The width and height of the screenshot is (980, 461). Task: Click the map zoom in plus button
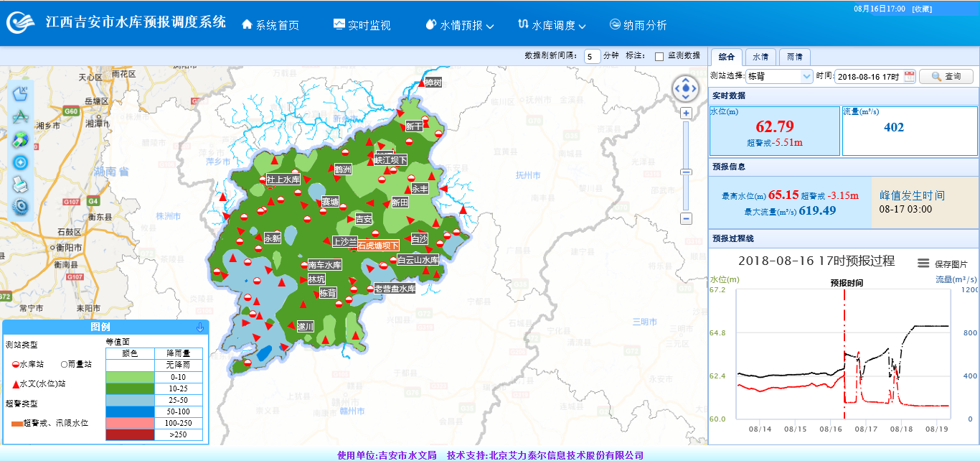[686, 113]
